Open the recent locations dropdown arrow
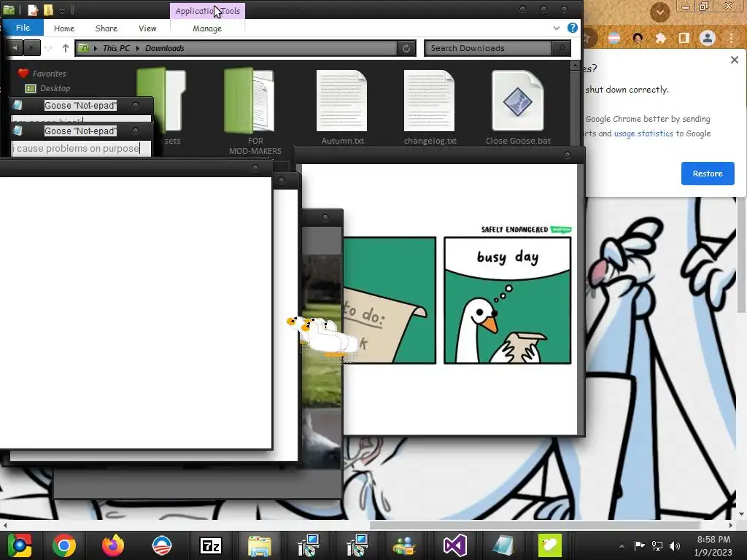Image resolution: width=747 pixels, height=560 pixels. point(48,49)
